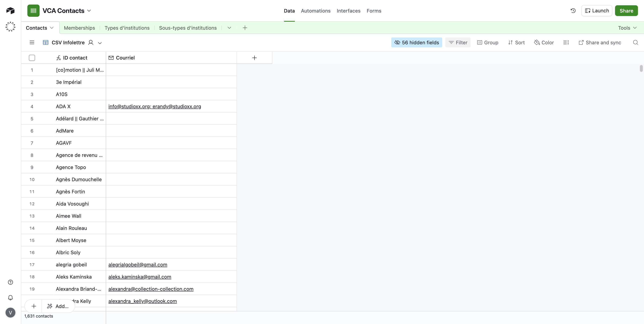Viewport: 644px width, 324px height.
Task: Expand the VCA Contacts base name dropdown
Action: 89,11
